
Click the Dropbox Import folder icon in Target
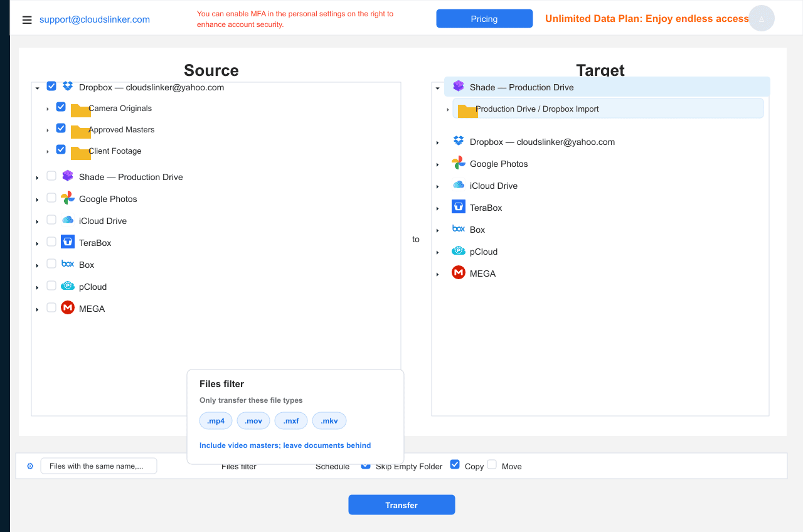pyautogui.click(x=467, y=112)
